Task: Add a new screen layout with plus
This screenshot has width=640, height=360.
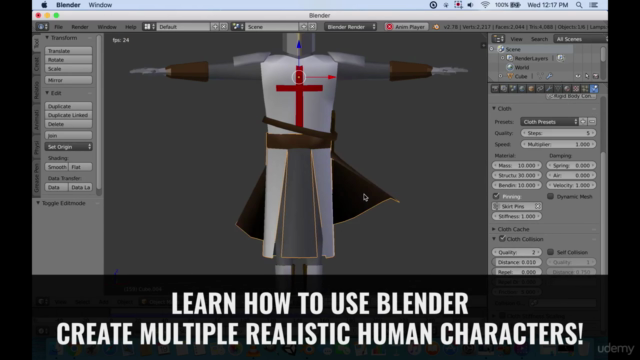Action: (x=215, y=27)
